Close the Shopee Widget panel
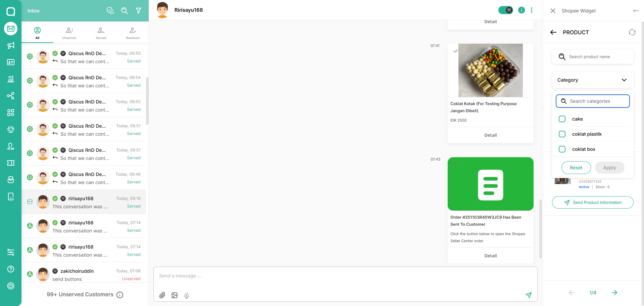The width and height of the screenshot is (644, 306). (553, 11)
